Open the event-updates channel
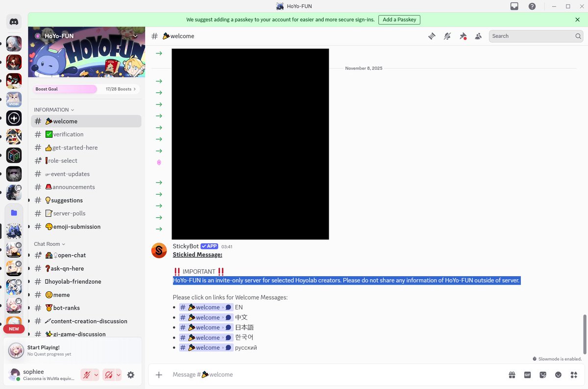Screen dimensions: 588x389 click(86, 174)
